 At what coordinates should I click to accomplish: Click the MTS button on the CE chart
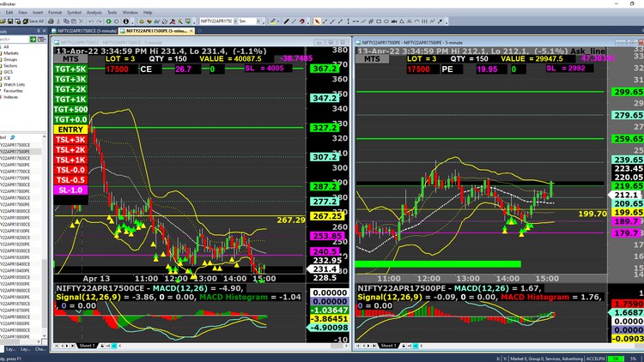70,58
